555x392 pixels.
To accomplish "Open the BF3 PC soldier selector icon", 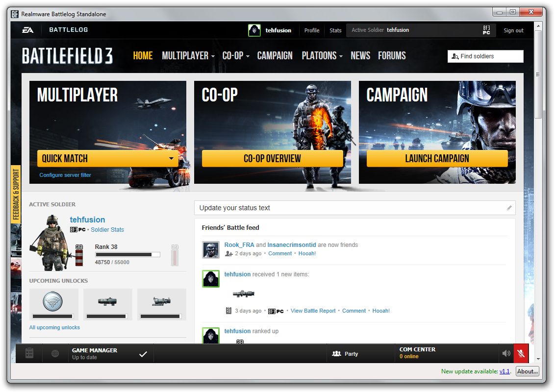I will tap(486, 30).
